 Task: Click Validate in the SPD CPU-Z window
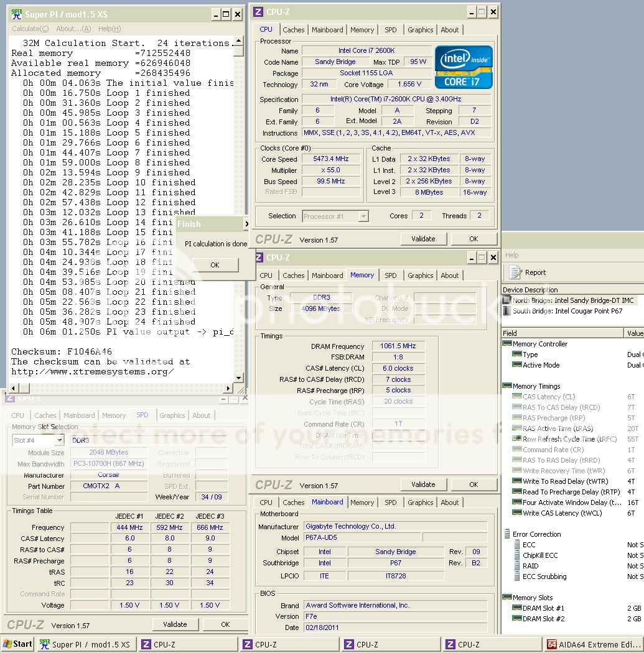pos(175,624)
